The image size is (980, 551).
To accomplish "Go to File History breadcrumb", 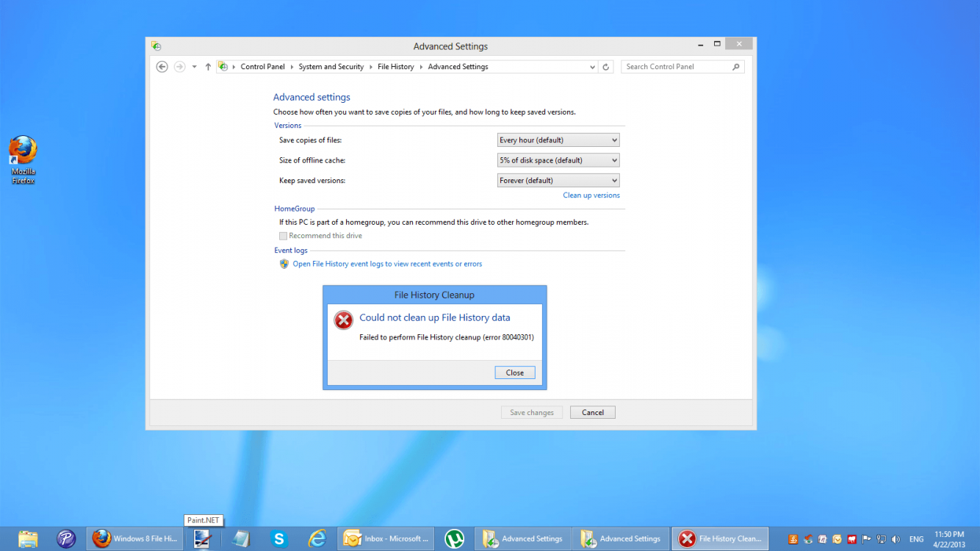I will [396, 67].
